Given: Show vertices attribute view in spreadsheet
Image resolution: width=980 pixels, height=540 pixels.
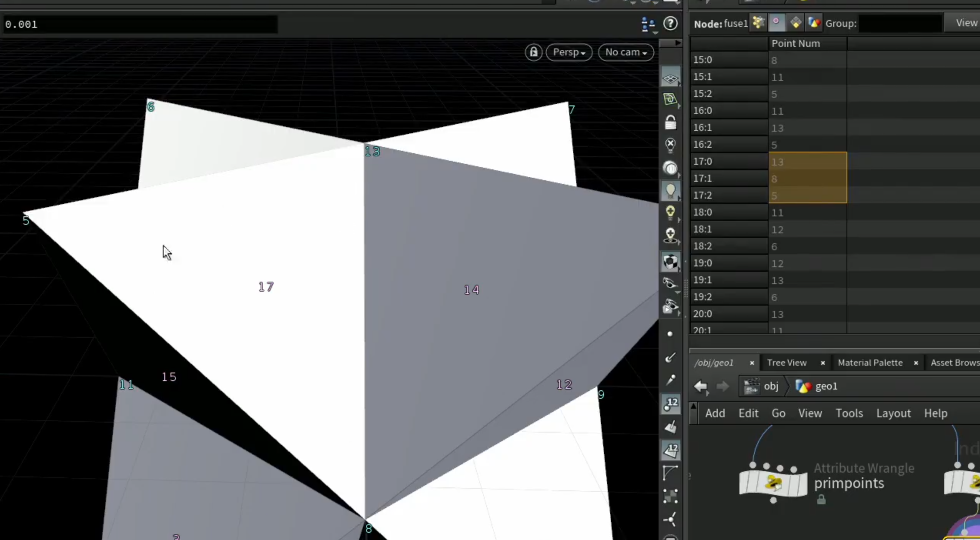Looking at the screenshot, I should pyautogui.click(x=776, y=23).
